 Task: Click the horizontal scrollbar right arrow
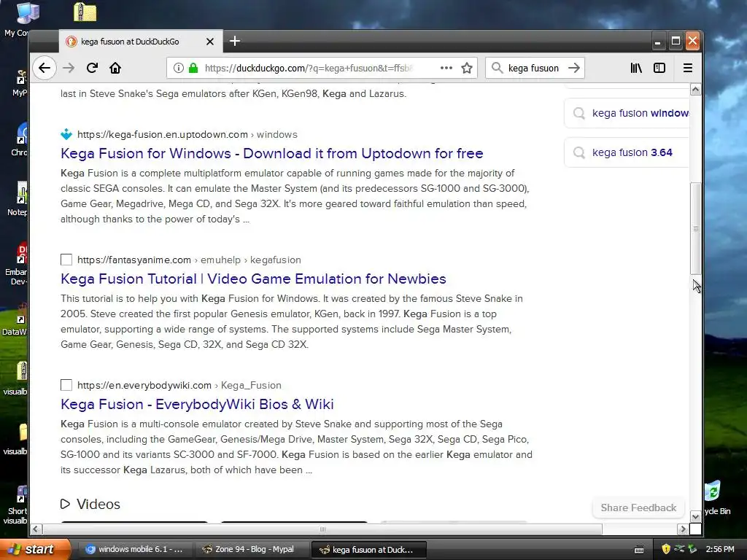[x=683, y=529]
